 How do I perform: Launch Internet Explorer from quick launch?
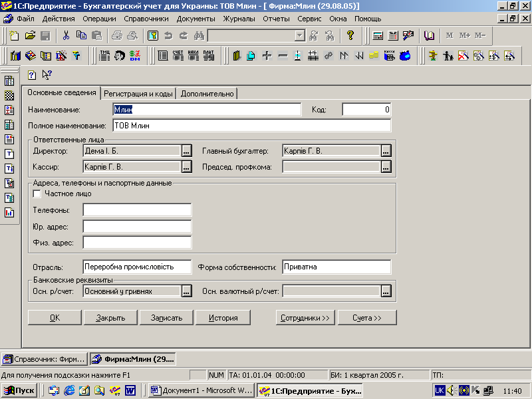tap(69, 390)
